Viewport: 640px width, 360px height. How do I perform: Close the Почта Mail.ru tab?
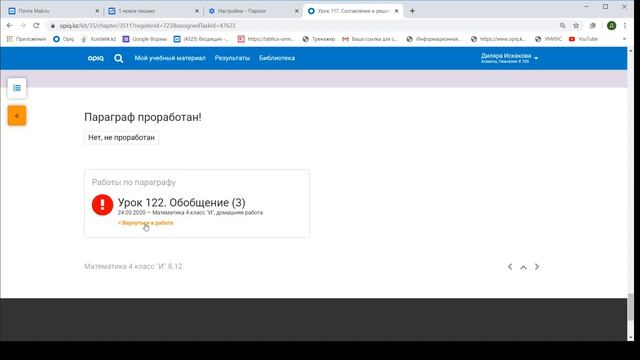click(x=97, y=11)
